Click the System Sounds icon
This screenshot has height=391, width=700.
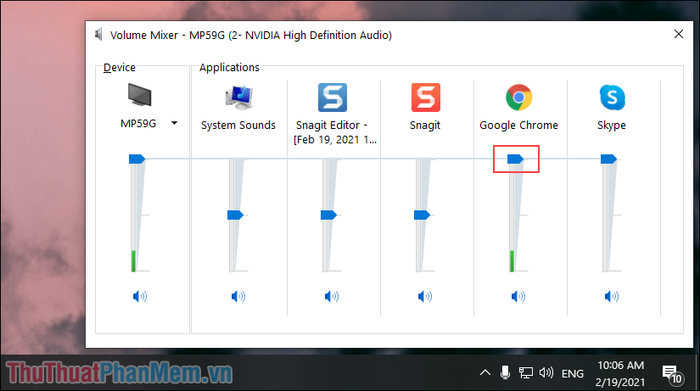pyautogui.click(x=239, y=97)
